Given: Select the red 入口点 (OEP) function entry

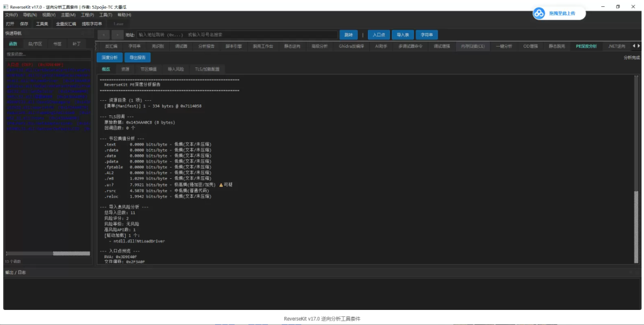Looking at the screenshot, I should [x=35, y=65].
